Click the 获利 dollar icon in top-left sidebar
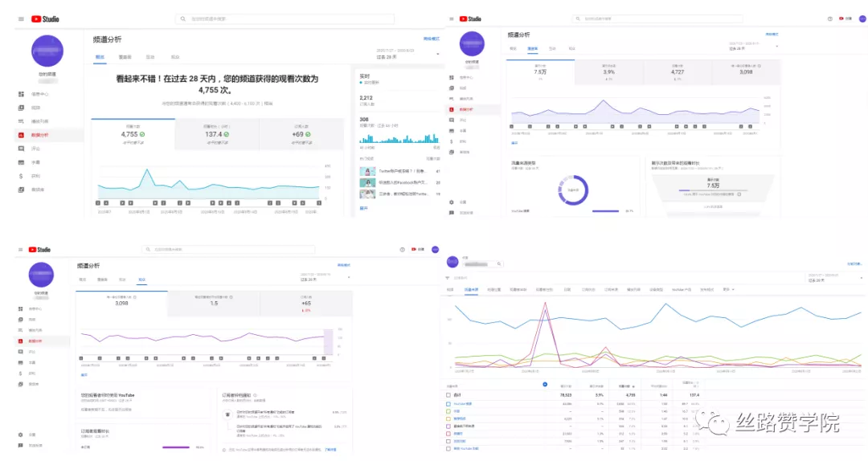Image resolution: width=868 pixels, height=461 pixels. (x=21, y=176)
